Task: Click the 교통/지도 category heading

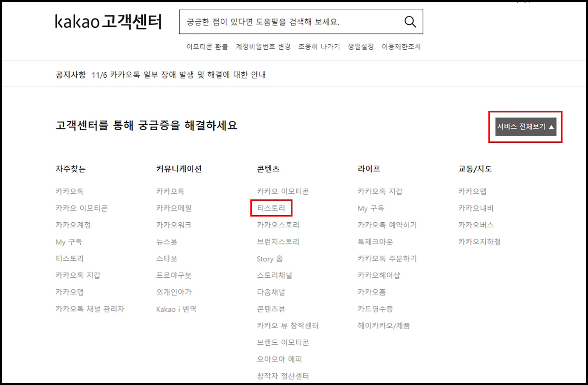Action: [x=475, y=169]
